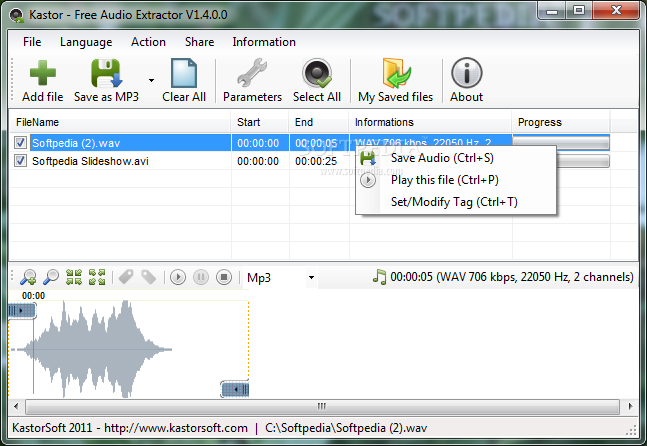
Task: Click the Save Audio floppy icon in context menu
Action: (x=368, y=158)
